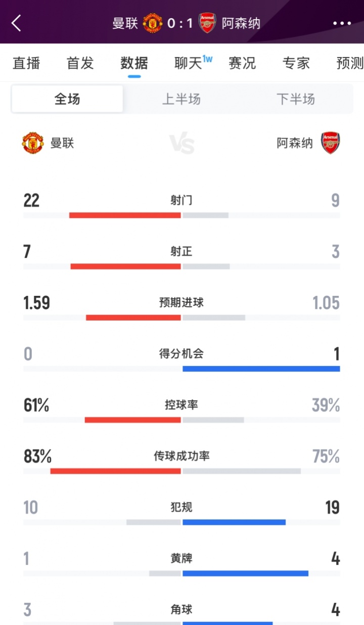Open the 赛况 match events tab
The image size is (364, 625).
coord(242,63)
